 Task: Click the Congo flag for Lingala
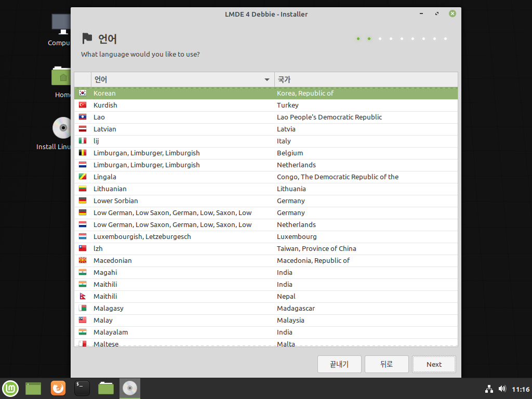[83, 177]
